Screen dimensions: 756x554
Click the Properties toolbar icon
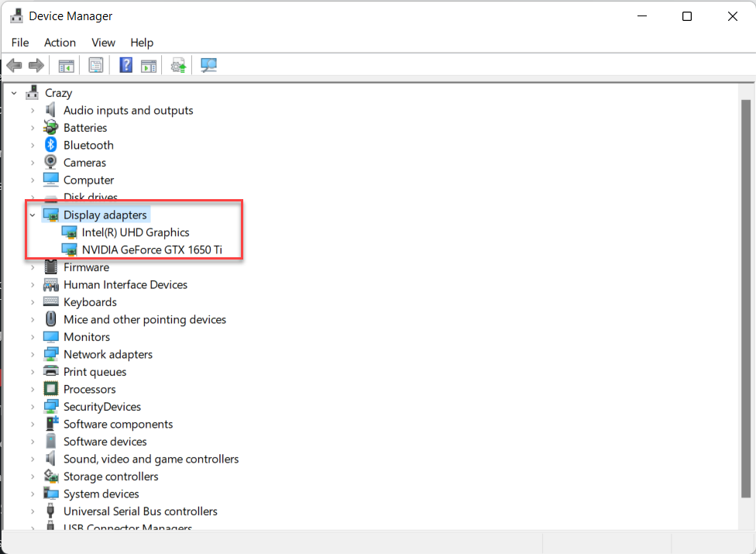[x=96, y=66]
